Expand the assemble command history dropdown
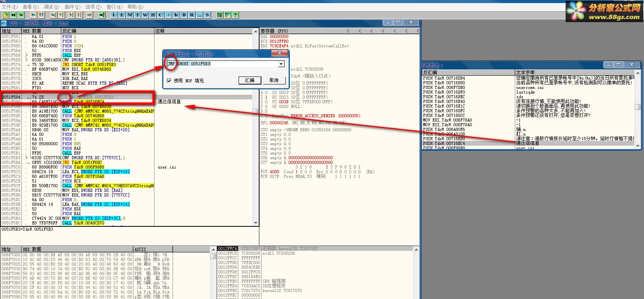644x299 pixels. coord(281,64)
